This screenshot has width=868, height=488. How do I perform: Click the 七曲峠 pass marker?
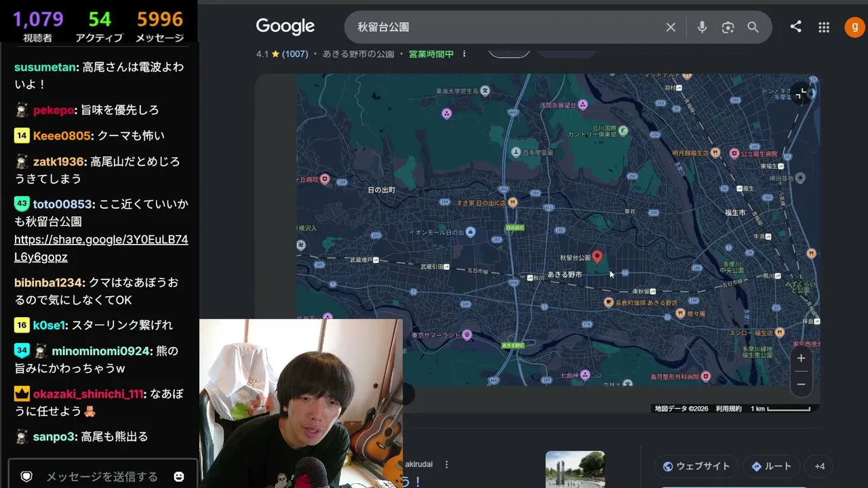pos(585,374)
